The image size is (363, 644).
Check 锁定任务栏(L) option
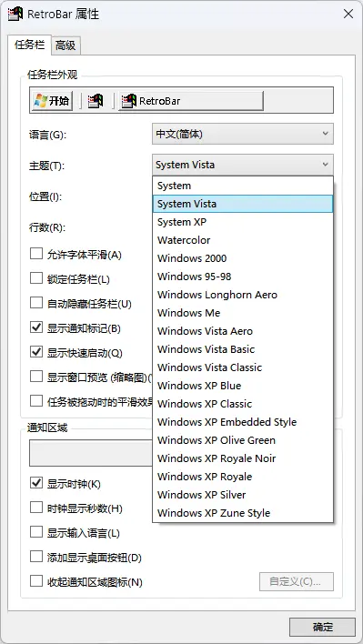pyautogui.click(x=36, y=279)
